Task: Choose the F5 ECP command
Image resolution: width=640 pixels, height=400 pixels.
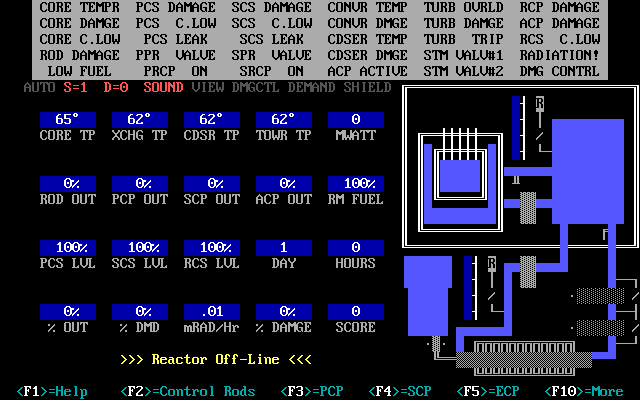Action: (x=488, y=391)
